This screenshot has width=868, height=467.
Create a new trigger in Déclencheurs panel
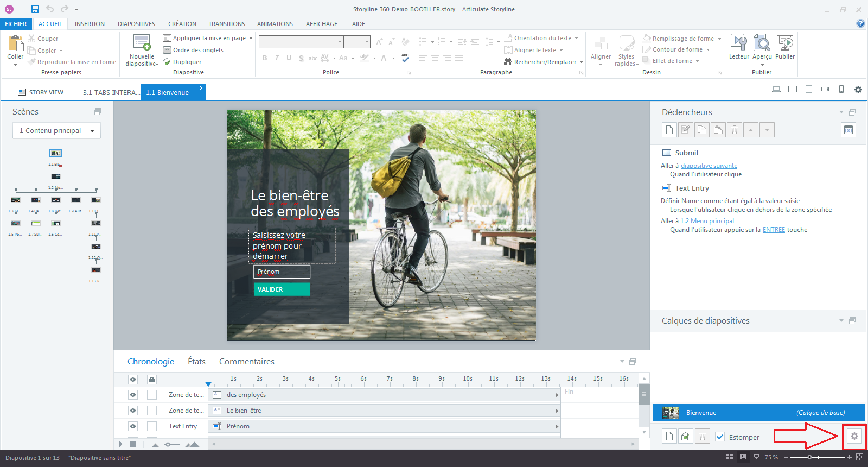click(669, 130)
